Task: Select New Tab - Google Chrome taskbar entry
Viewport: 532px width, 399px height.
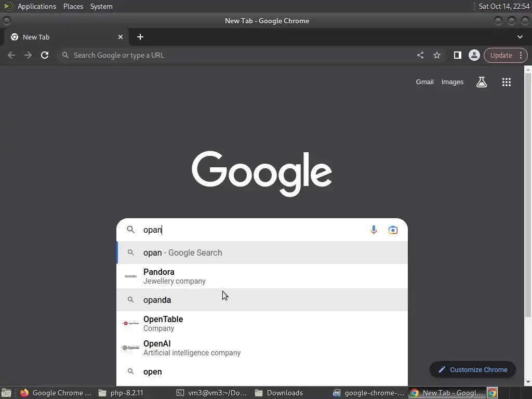Action: [447, 393]
